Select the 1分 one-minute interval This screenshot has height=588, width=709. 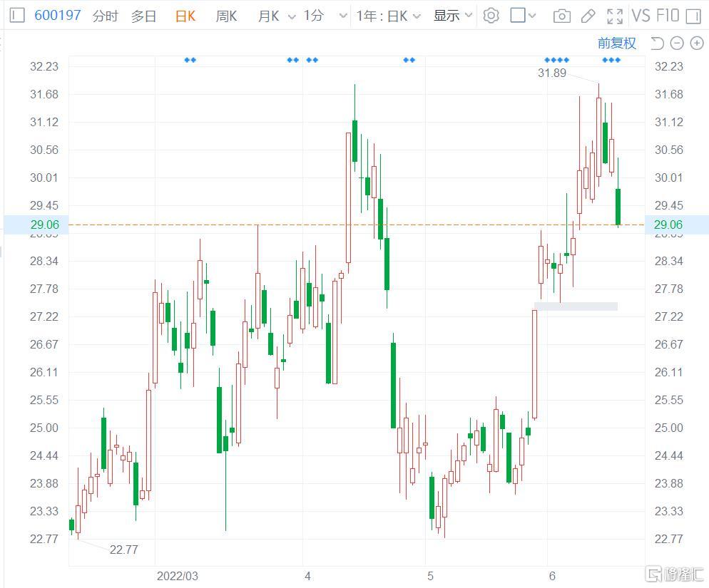point(313,16)
